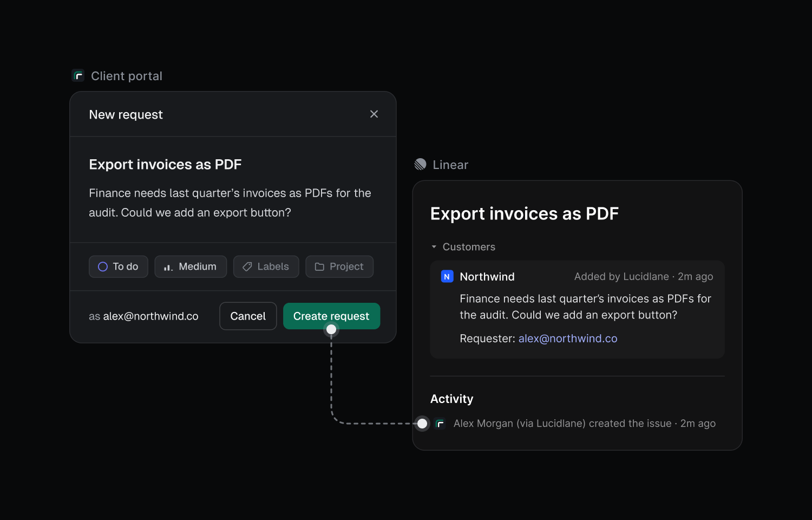Click the 'Linear' label
The width and height of the screenshot is (812, 520).
pos(450,165)
